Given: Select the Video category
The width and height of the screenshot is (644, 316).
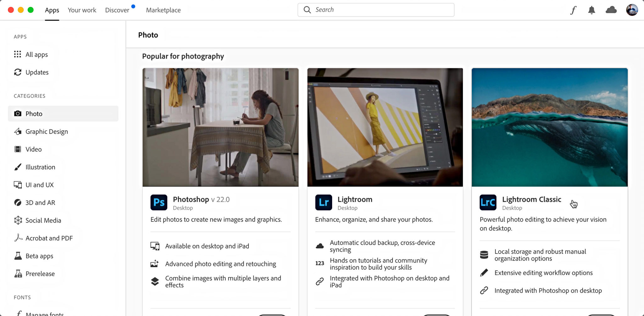Looking at the screenshot, I should pos(33,149).
